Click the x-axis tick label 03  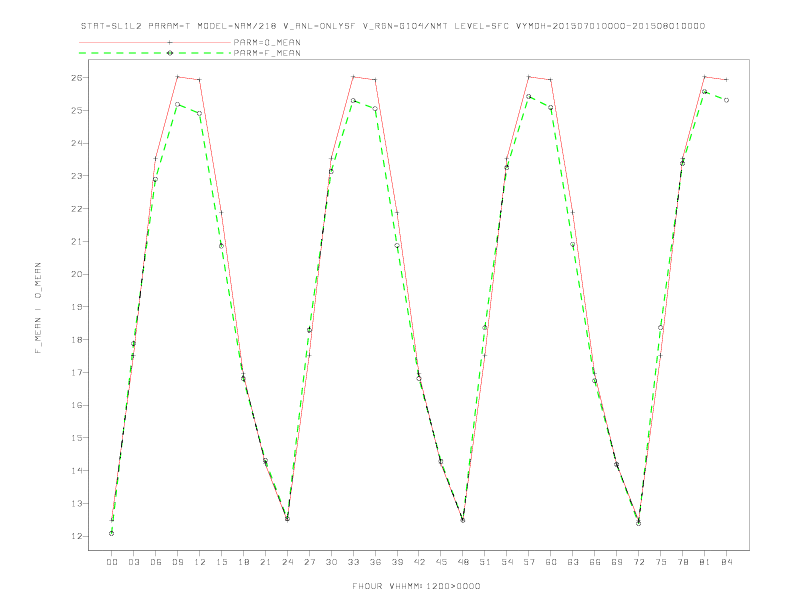pyautogui.click(x=133, y=562)
